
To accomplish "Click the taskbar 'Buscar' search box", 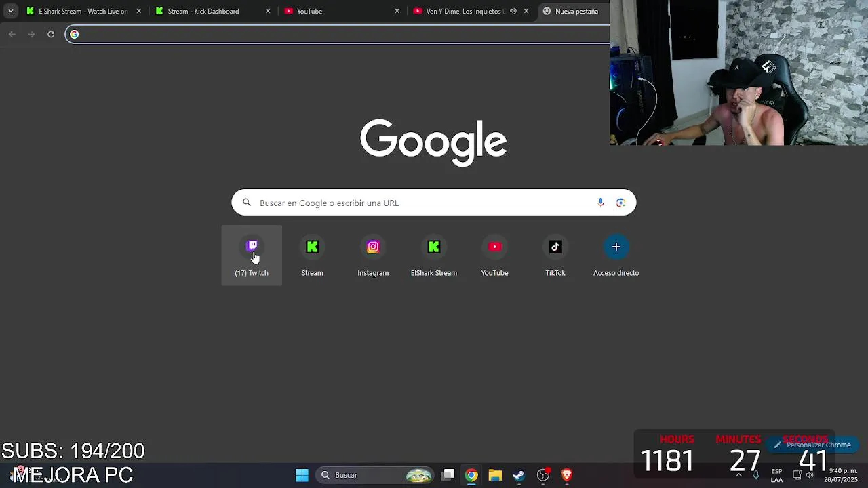I will tap(375, 475).
